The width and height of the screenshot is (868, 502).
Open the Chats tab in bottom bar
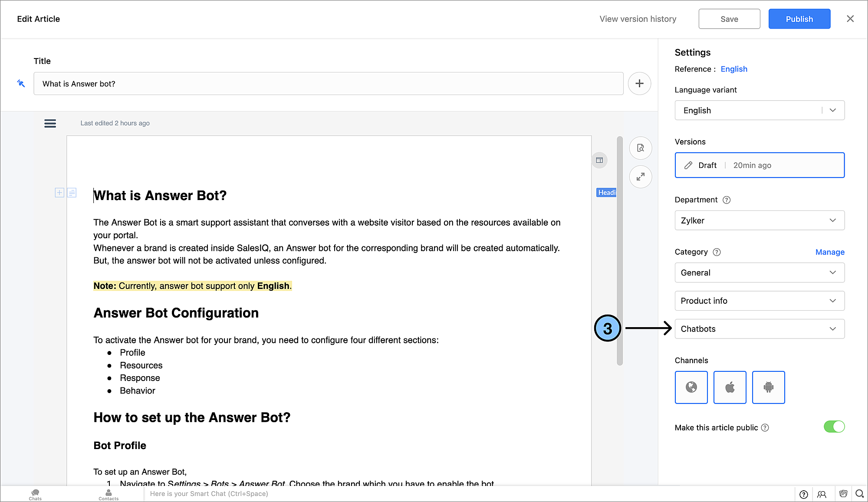[35, 494]
